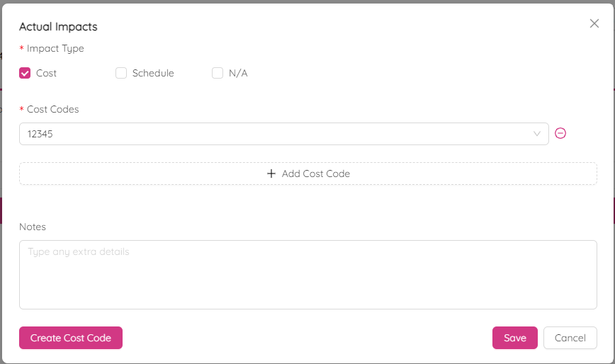Click the Impact Type field label
The width and height of the screenshot is (615, 364).
pos(55,48)
